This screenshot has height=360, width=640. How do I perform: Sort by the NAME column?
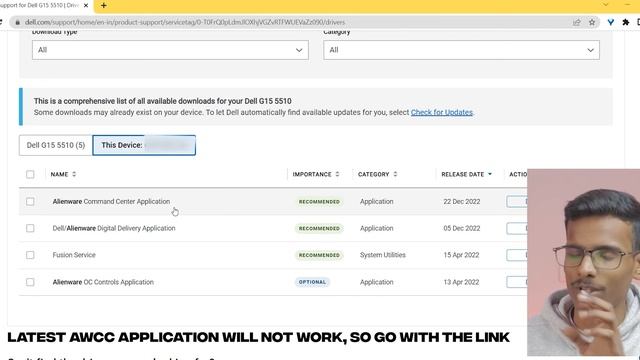click(63, 174)
